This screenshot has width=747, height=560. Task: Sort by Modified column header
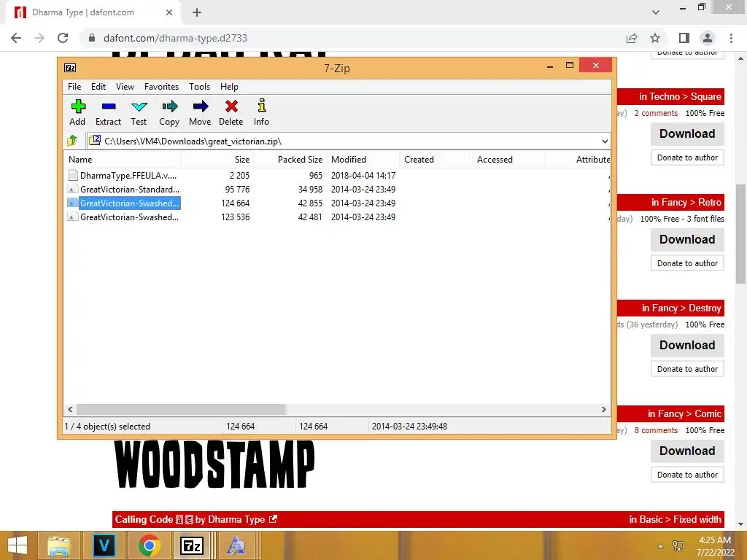363,160
